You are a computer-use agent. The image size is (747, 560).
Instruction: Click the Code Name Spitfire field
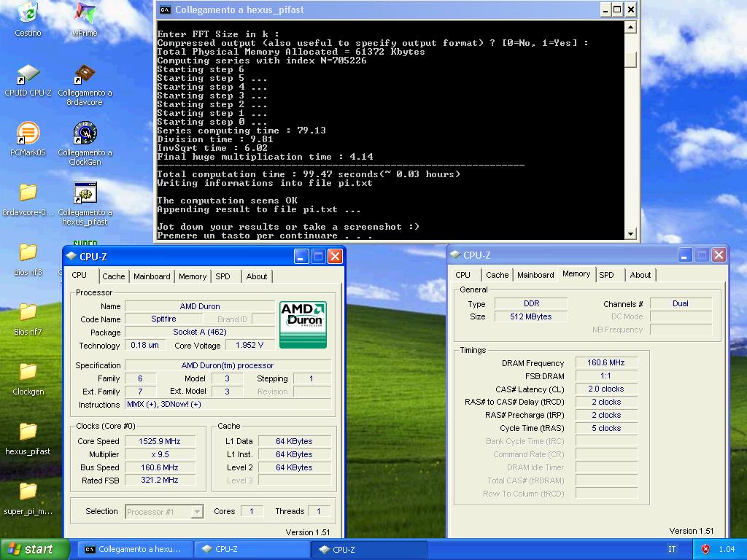163,319
